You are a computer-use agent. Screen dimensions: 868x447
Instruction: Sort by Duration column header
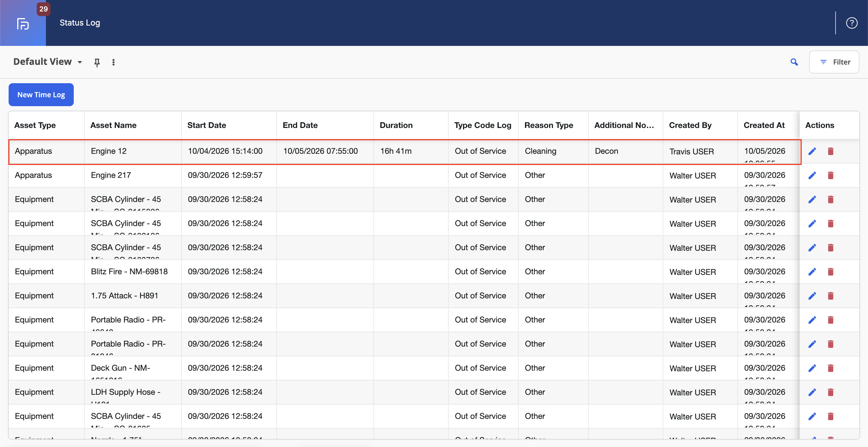396,125
